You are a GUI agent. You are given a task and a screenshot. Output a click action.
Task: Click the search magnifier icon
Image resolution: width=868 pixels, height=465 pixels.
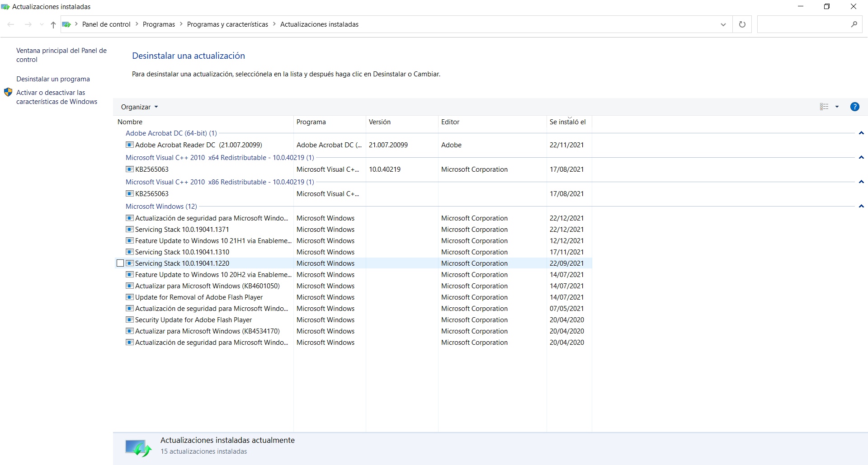click(x=854, y=24)
